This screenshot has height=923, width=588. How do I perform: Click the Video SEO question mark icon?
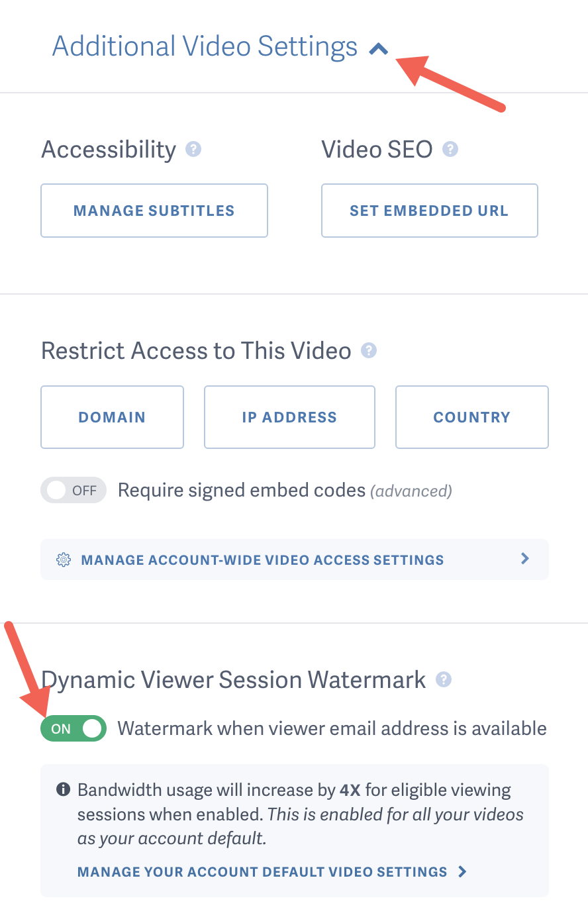(x=450, y=149)
